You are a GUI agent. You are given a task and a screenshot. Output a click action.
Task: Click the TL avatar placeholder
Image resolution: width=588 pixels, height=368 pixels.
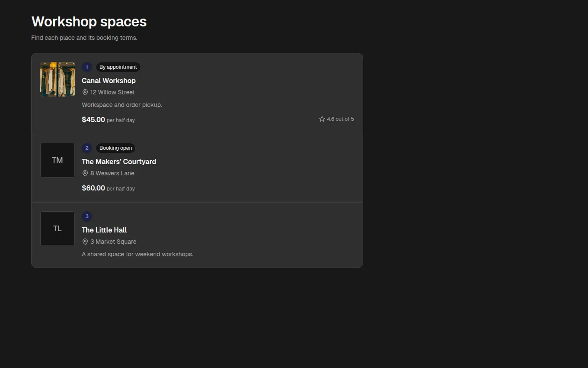pos(58,229)
